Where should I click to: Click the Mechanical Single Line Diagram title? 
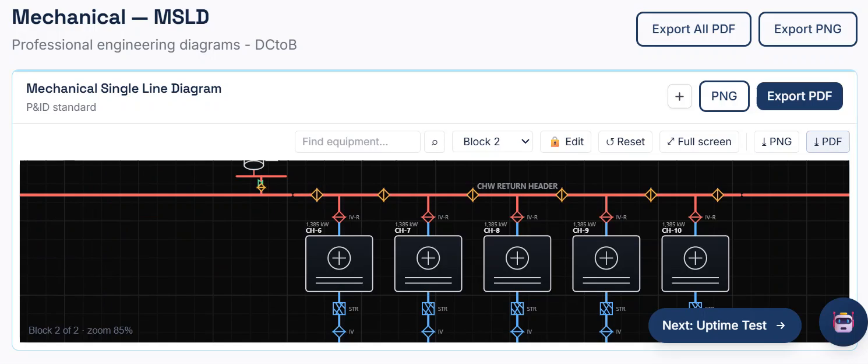[124, 89]
